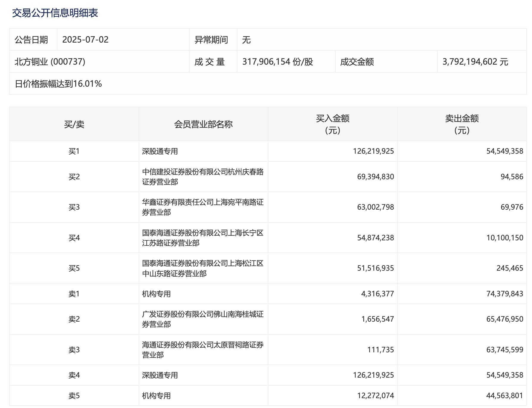Select sell amount 69,976
The width and height of the screenshot is (532, 408).
512,207
